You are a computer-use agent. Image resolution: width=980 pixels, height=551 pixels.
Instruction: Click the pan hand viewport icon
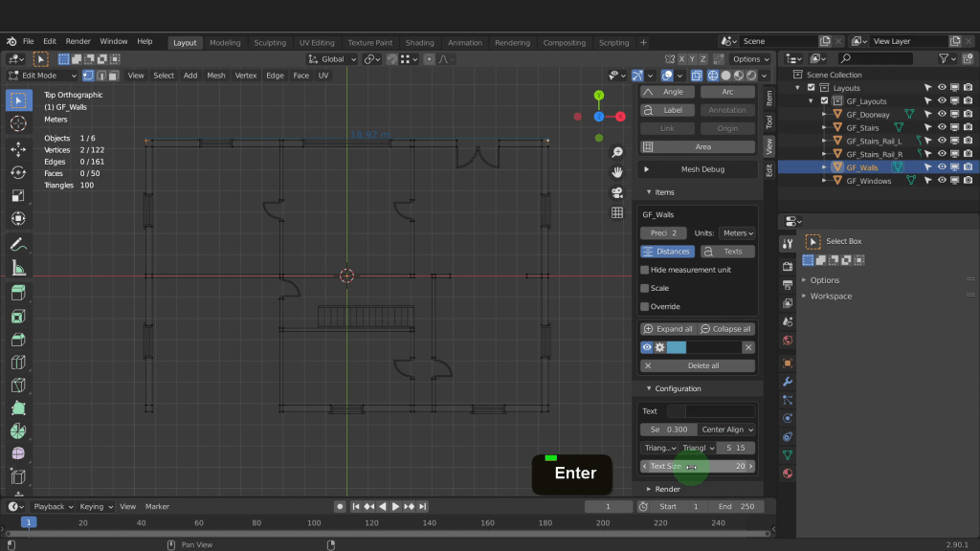617,172
